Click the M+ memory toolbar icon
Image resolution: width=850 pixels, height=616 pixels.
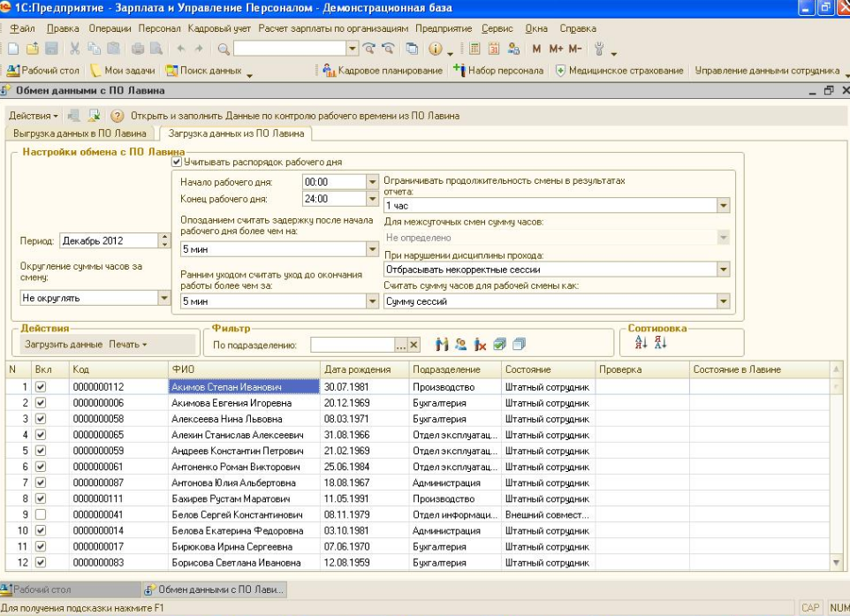pyautogui.click(x=556, y=49)
